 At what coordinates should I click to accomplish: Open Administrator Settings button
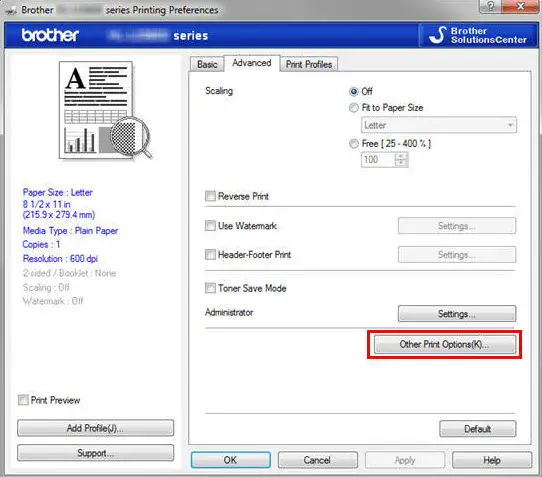pos(457,314)
